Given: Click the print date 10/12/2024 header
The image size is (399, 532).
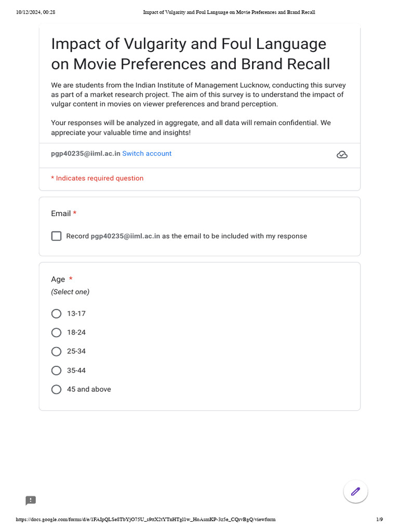Looking at the screenshot, I should tap(36, 12).
